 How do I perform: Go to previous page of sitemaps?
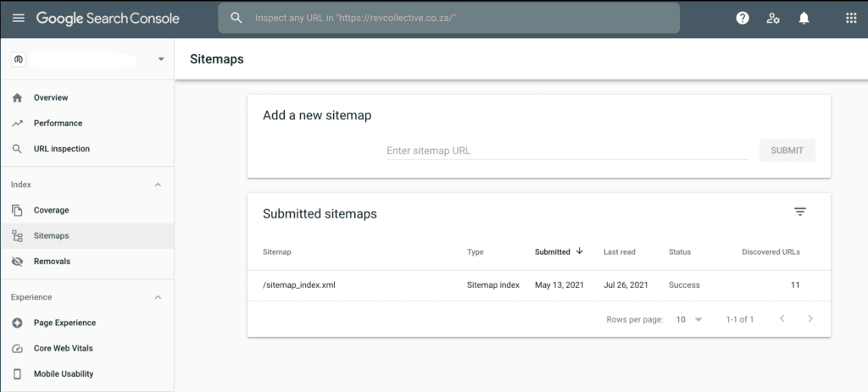click(782, 318)
